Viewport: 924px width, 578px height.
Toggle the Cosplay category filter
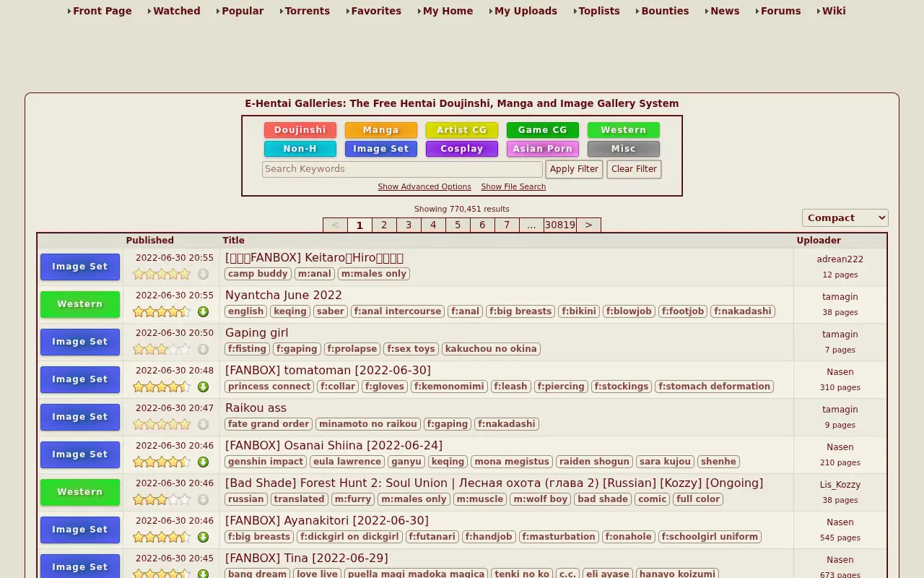[x=462, y=149]
